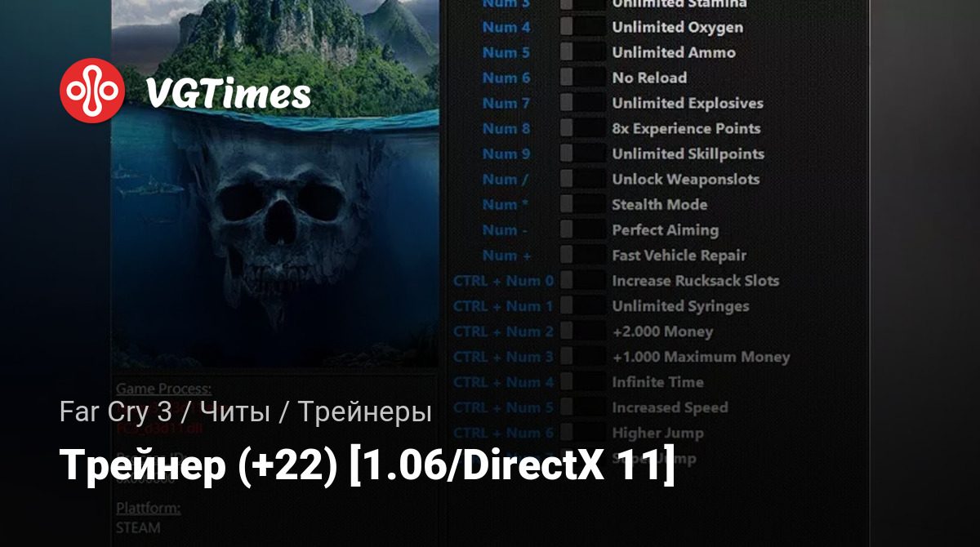Enable Increase Rucksack Slots toggle
This screenshot has height=547, width=980.
[x=582, y=280]
